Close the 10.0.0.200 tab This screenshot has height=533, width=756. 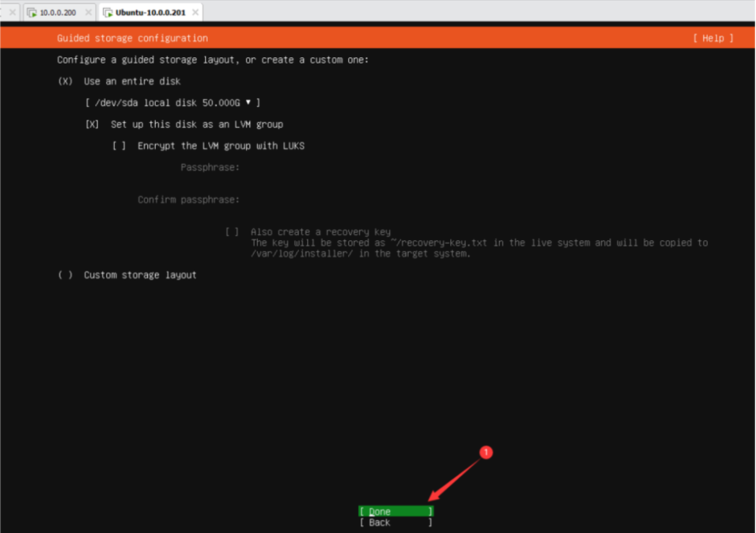coord(88,13)
